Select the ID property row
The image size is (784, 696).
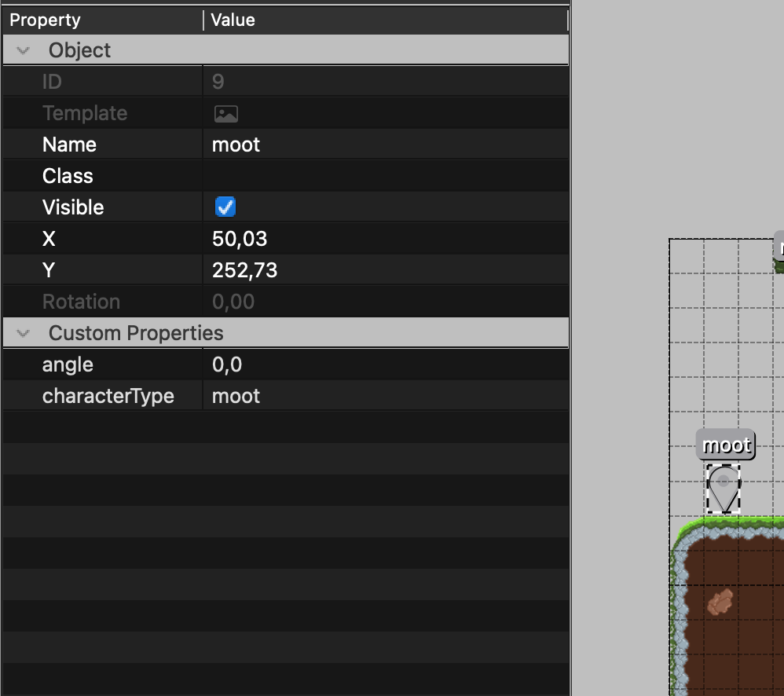point(52,82)
